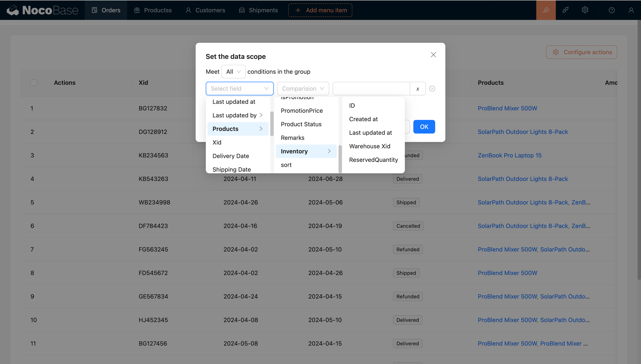Screen dimensions: 641x364
Task: Click the NocoBase logo
Action: [x=43, y=10]
